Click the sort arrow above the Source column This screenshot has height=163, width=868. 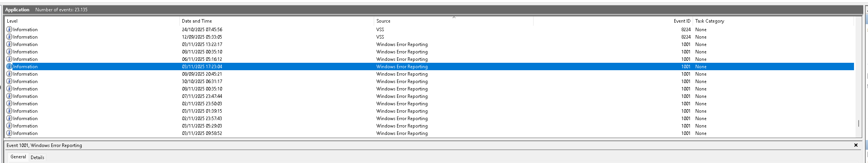(x=454, y=18)
